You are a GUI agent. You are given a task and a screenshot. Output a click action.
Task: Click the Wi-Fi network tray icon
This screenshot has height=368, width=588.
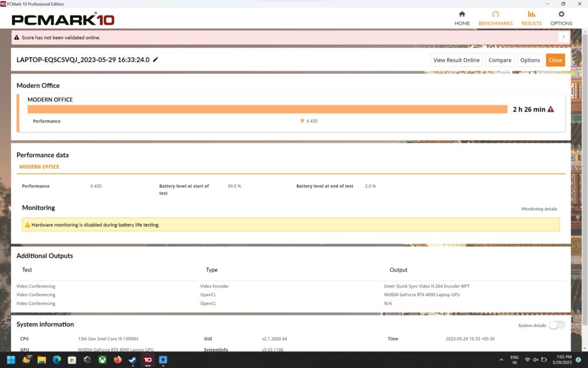click(x=528, y=360)
